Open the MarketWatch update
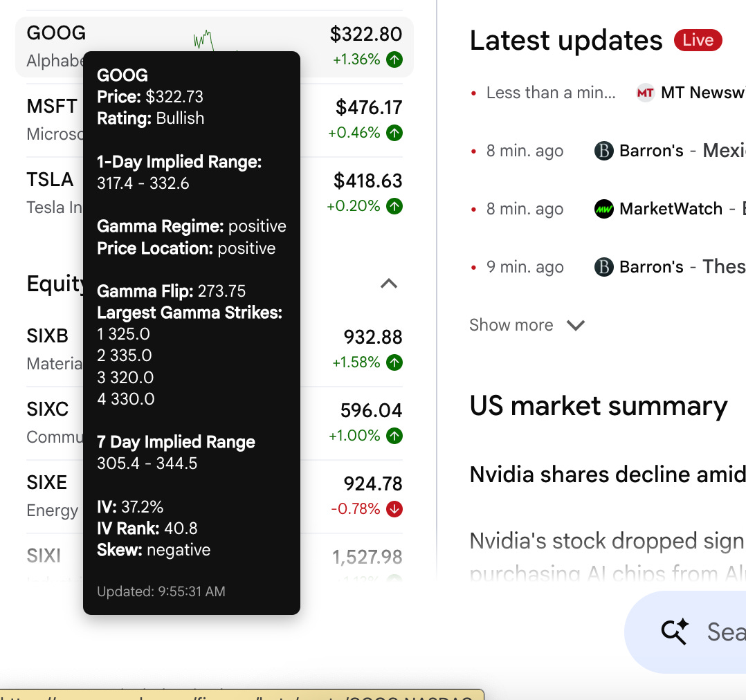This screenshot has height=700, width=746. (x=608, y=209)
